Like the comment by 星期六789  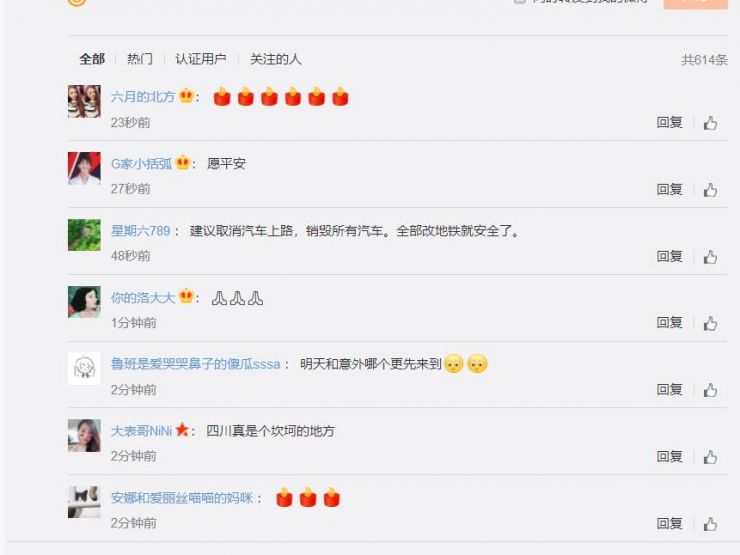coord(710,257)
